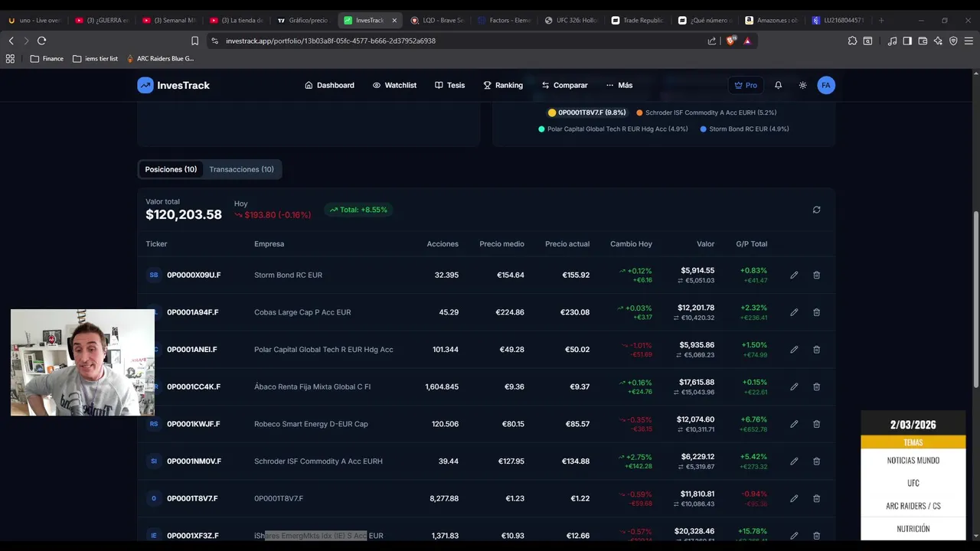The width and height of the screenshot is (980, 551).
Task: Open the Más dropdown menu
Action: coord(619,85)
